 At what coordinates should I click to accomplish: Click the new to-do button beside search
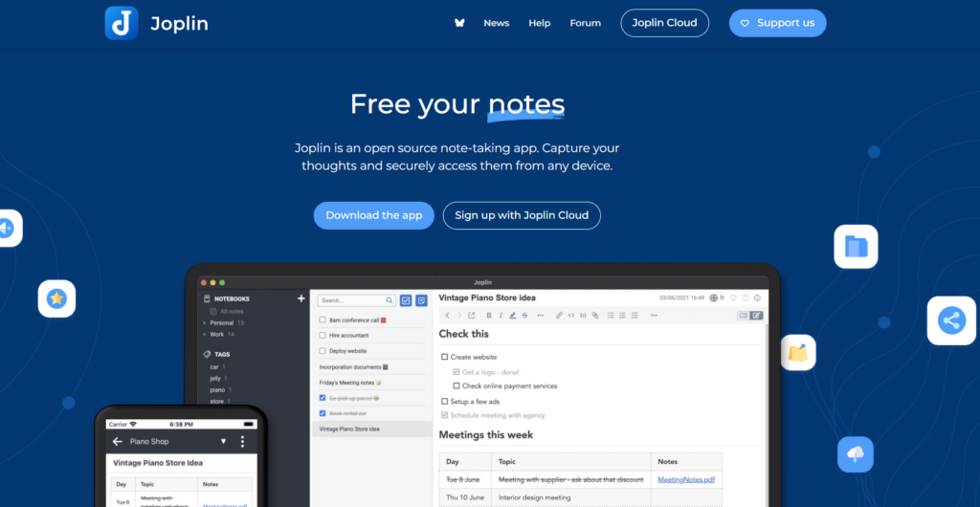point(406,300)
